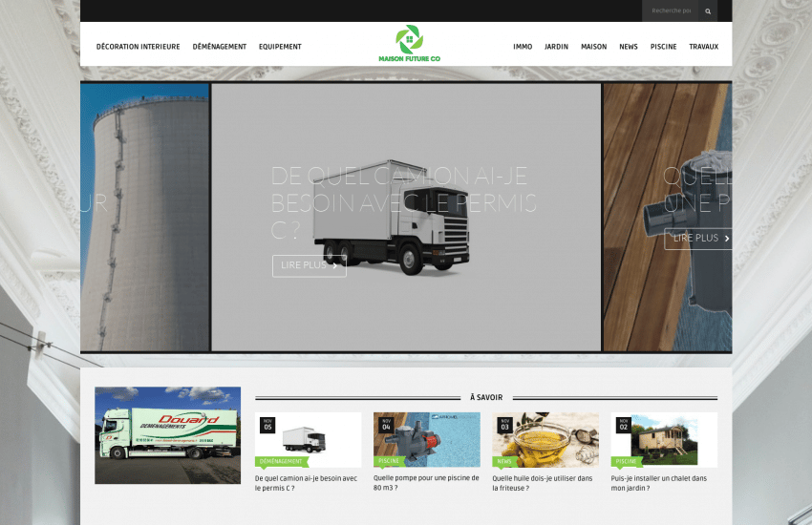Click the search magnifier icon
The image size is (812, 525).
pyautogui.click(x=708, y=11)
